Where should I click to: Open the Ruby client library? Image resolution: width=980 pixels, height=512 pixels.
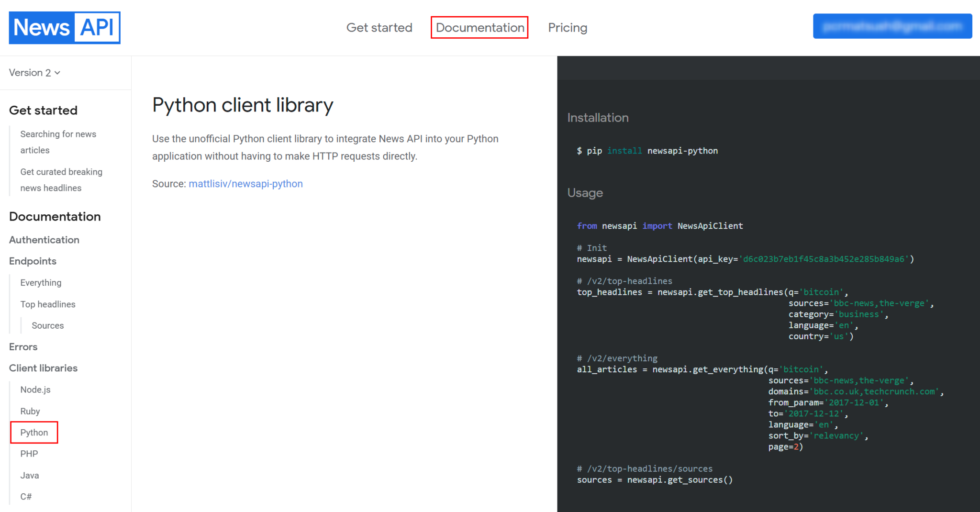[x=30, y=411]
